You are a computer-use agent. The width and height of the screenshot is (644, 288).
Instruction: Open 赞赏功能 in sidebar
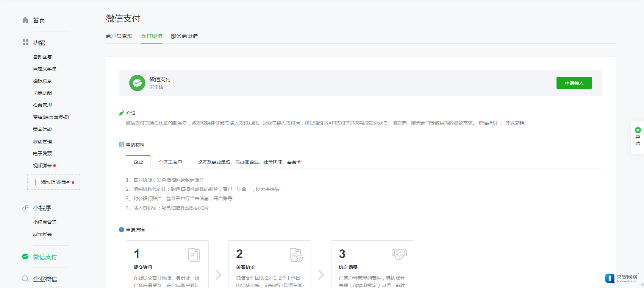[42, 129]
